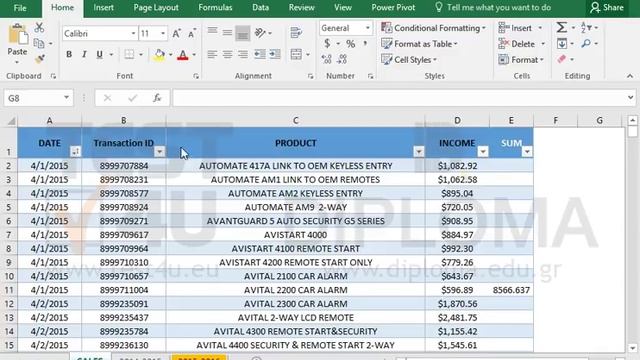Decrease font size with small A

[192, 34]
